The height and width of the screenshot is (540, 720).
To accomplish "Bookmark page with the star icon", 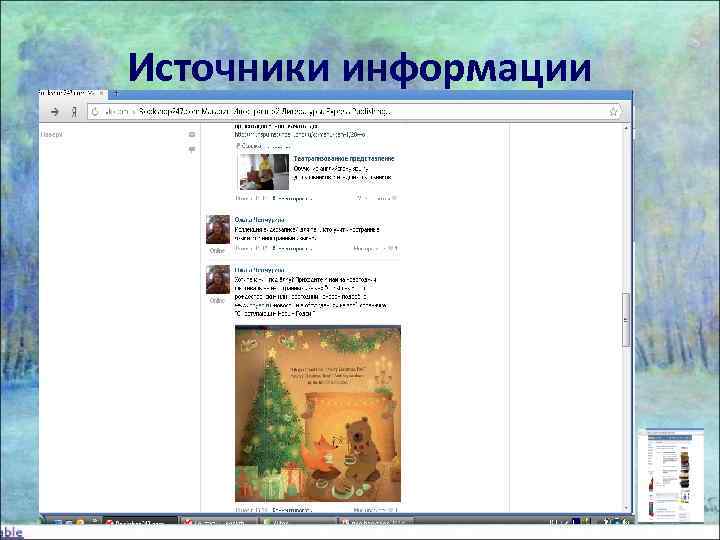I will click(x=613, y=111).
